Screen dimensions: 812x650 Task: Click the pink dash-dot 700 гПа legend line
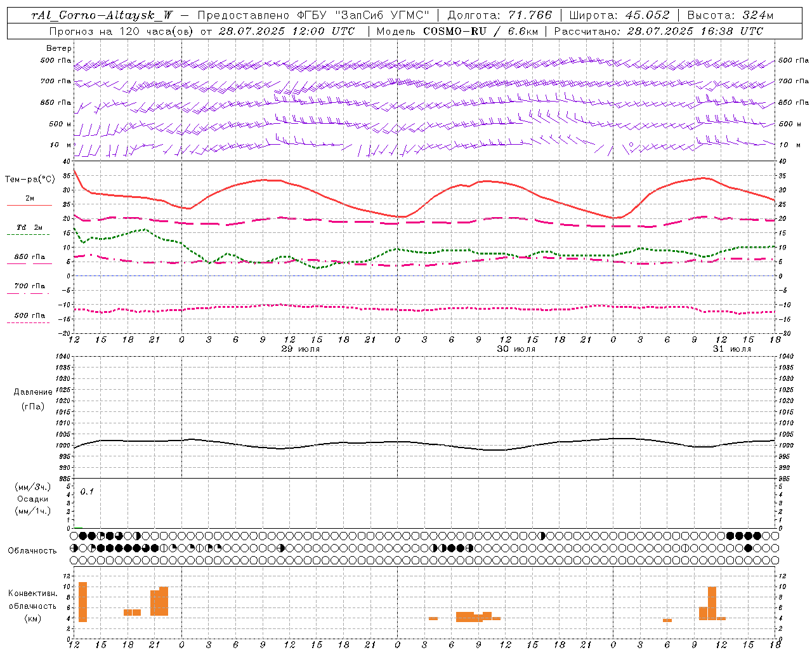28,293
